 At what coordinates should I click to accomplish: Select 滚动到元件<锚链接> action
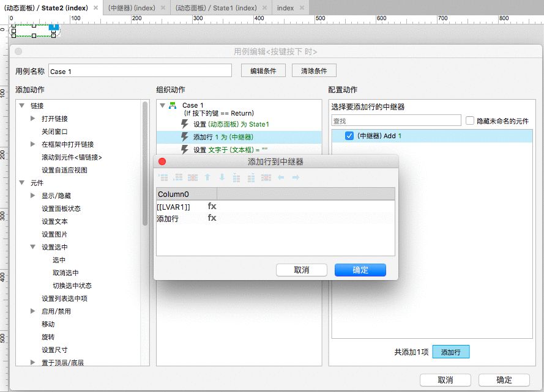(x=72, y=157)
